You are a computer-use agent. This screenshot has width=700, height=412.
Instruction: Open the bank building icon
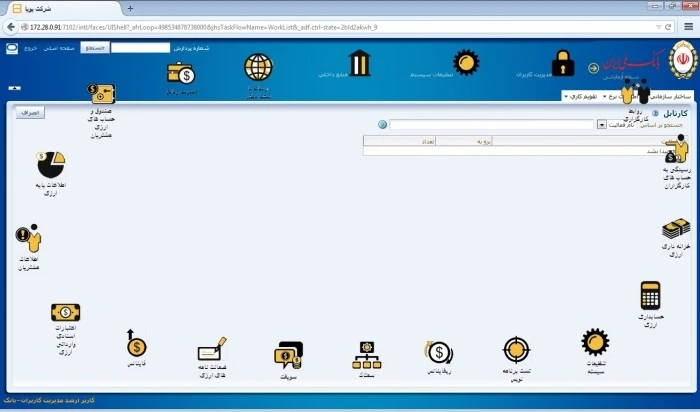[359, 63]
